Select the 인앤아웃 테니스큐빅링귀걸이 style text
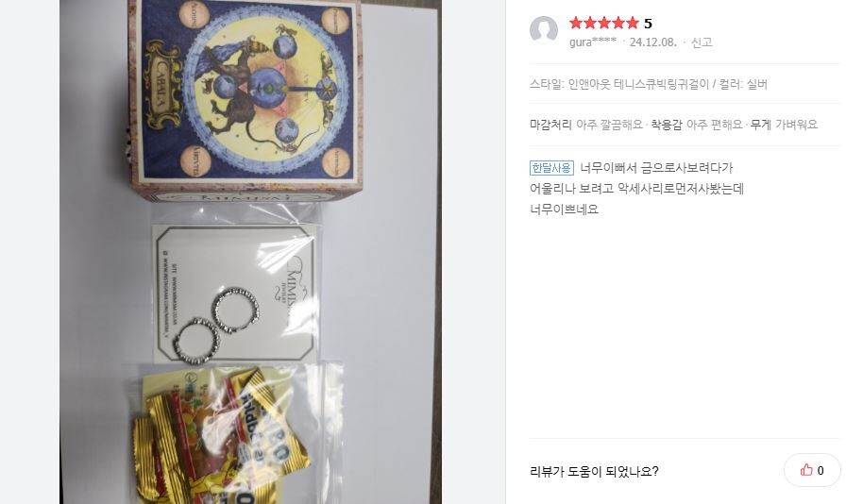Viewport: 863px width, 504px height. 638,84
